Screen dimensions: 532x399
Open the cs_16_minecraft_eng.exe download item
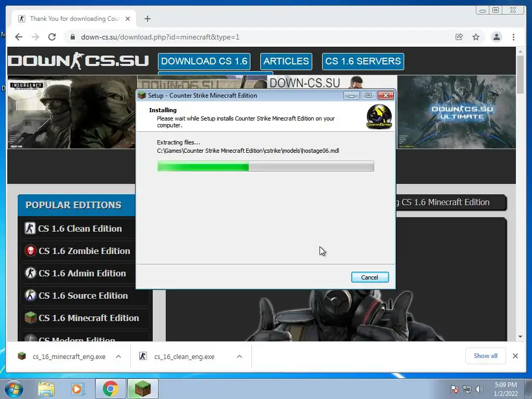tap(69, 356)
